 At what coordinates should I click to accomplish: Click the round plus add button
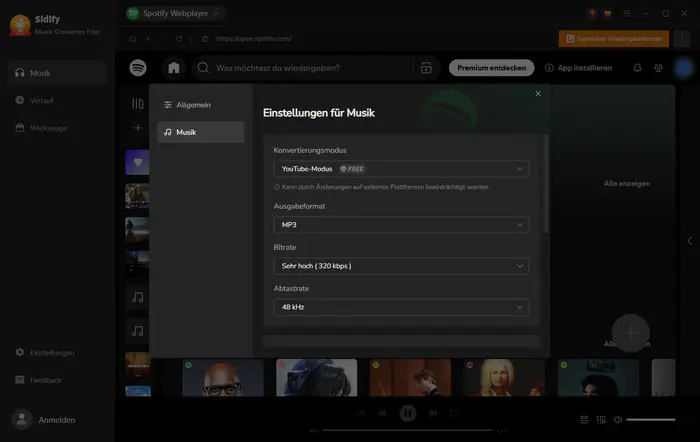(630, 333)
